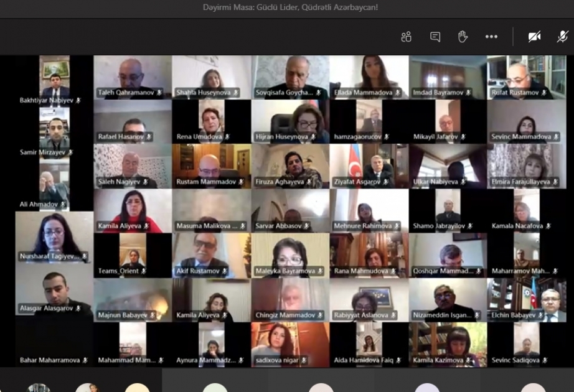Click the muted mic icon beside Mehnure Rahimova
This screenshot has height=392, width=574.
(x=397, y=226)
